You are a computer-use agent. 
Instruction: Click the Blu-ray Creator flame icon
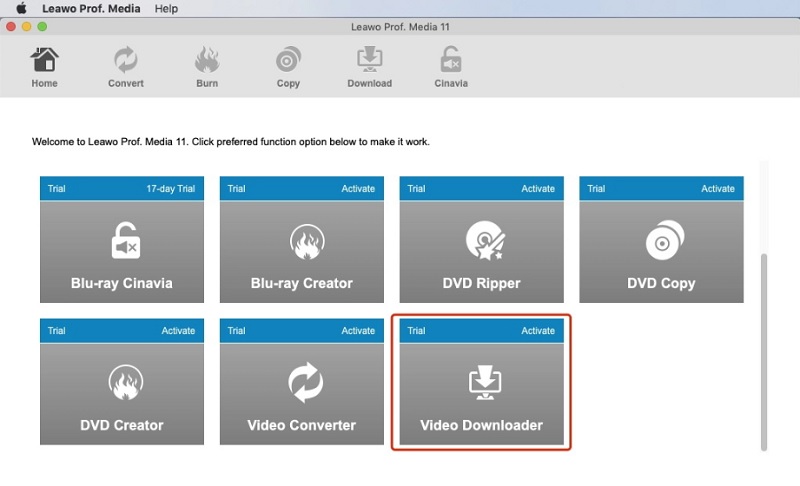click(x=307, y=241)
